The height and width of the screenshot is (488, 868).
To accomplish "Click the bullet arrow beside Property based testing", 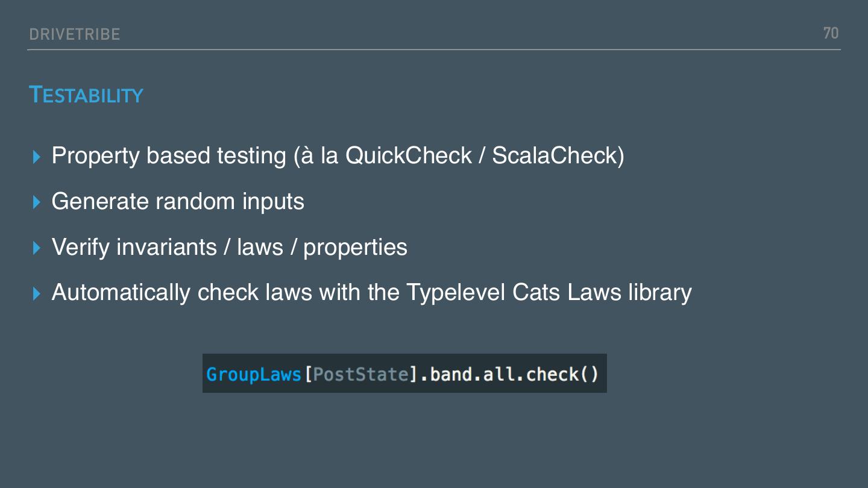I will tap(37, 157).
